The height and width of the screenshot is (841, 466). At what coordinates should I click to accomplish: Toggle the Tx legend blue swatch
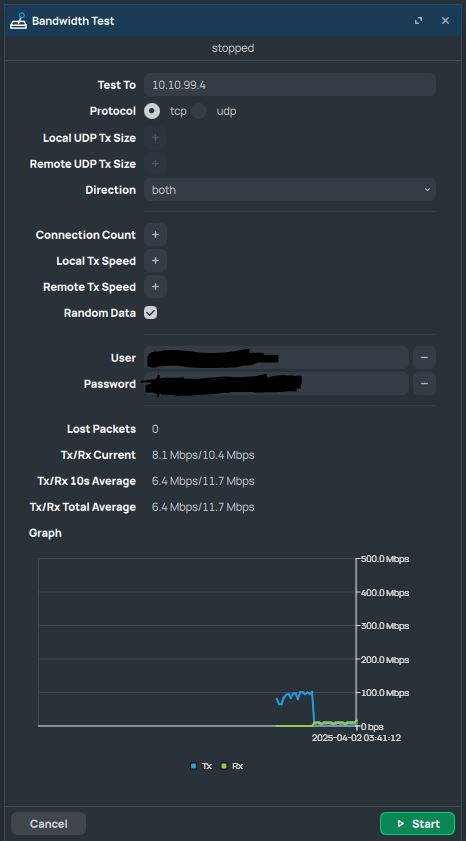(x=194, y=766)
